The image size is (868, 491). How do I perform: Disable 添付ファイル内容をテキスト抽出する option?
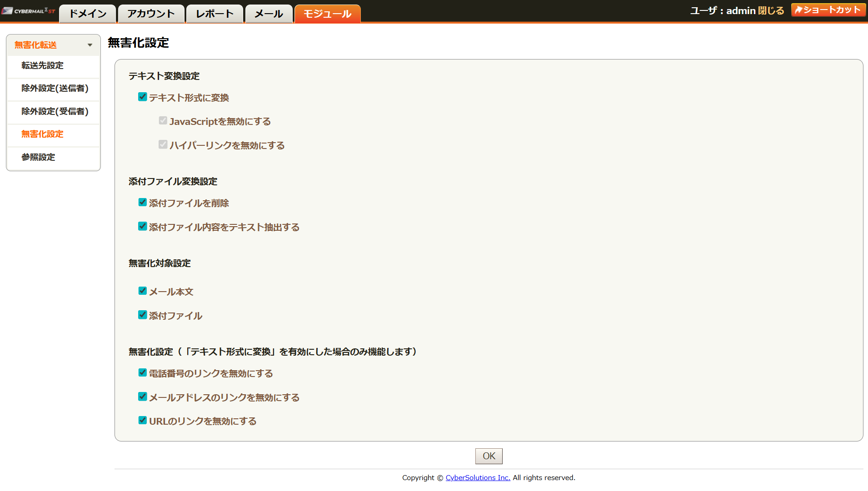[143, 226]
